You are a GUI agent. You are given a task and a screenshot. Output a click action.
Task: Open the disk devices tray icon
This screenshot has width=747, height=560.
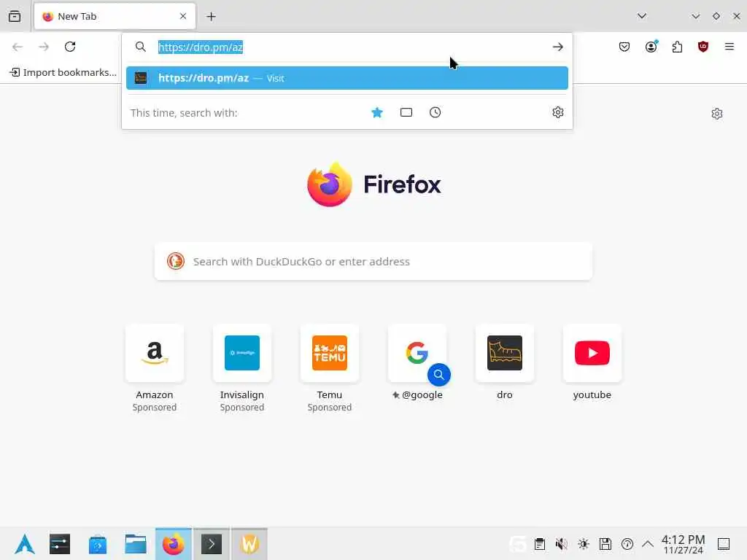pyautogui.click(x=605, y=544)
